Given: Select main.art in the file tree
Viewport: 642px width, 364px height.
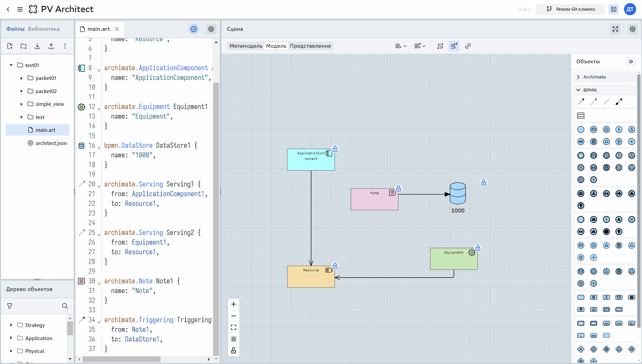Looking at the screenshot, I should (x=37, y=130).
